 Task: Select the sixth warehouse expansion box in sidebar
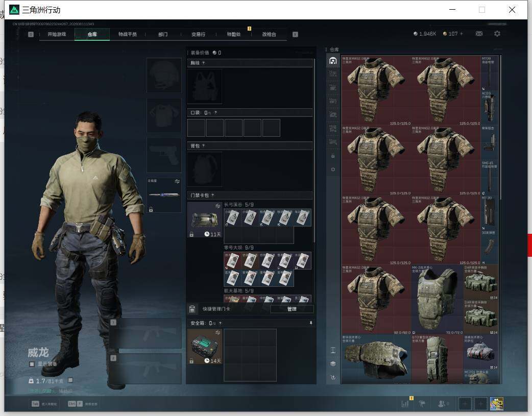(333, 141)
